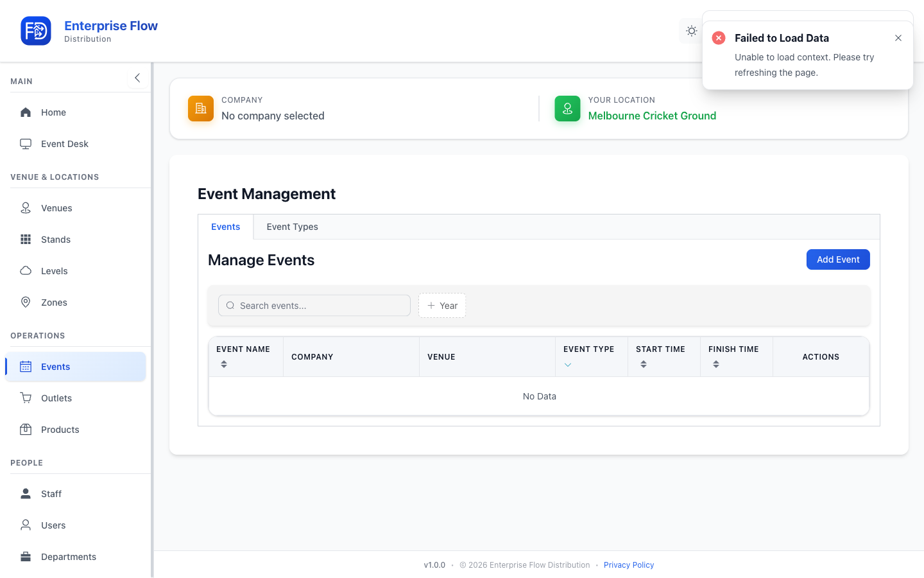This screenshot has width=924, height=578.
Task: Click the Home house icon
Action: [x=26, y=112]
